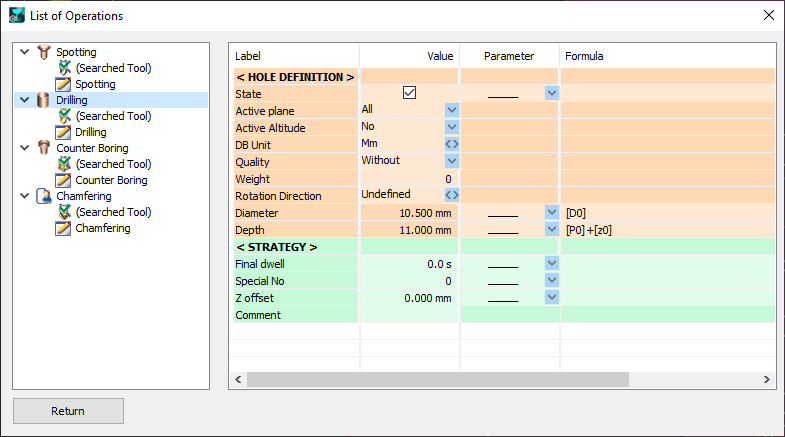Click the horizontal scrollbar right arrow
This screenshot has height=437, width=785.
pyautogui.click(x=767, y=380)
